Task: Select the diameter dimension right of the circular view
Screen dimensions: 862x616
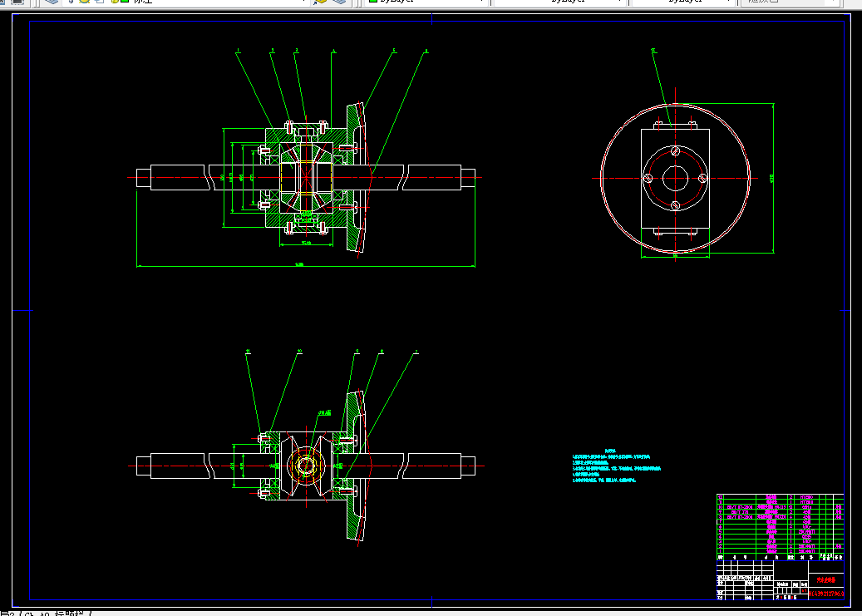Action: tap(771, 178)
